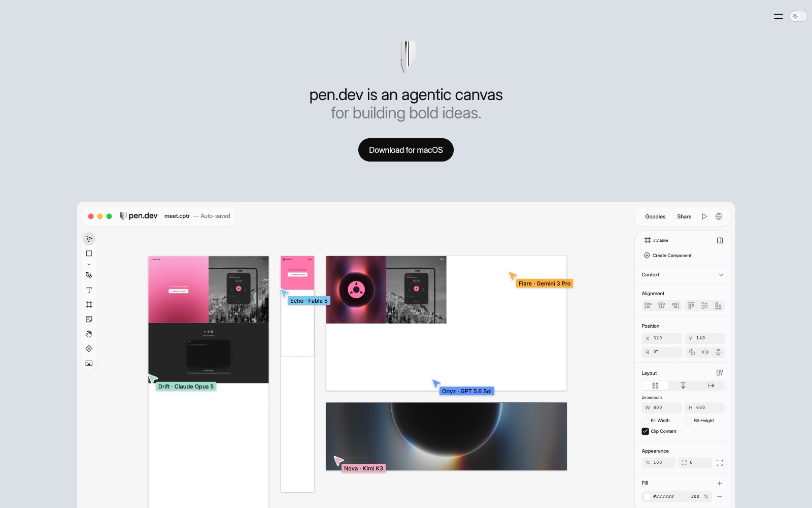Screen dimensions: 812x508
Task: Click Create Component
Action: (668, 256)
